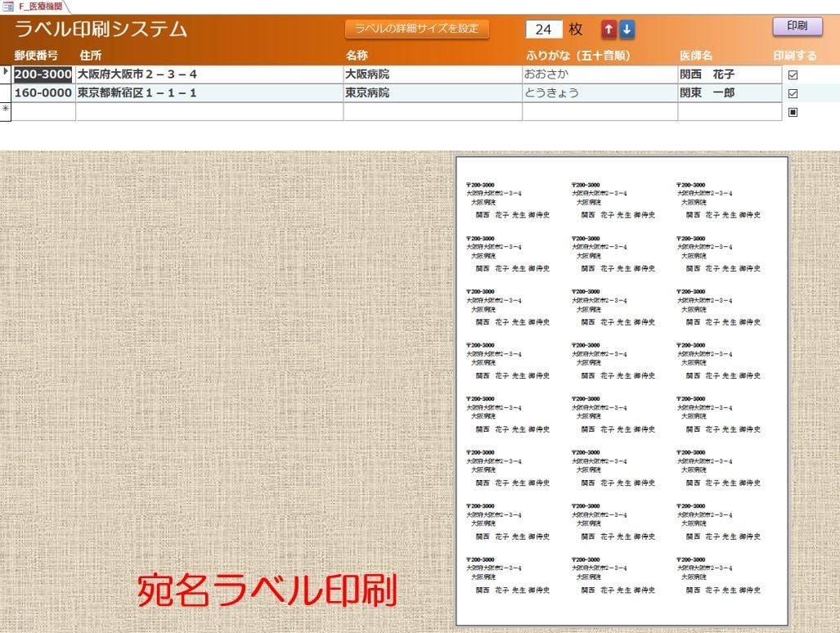
Task: Uncheck 印刷する for 大阪病院 row
Action: click(793, 75)
